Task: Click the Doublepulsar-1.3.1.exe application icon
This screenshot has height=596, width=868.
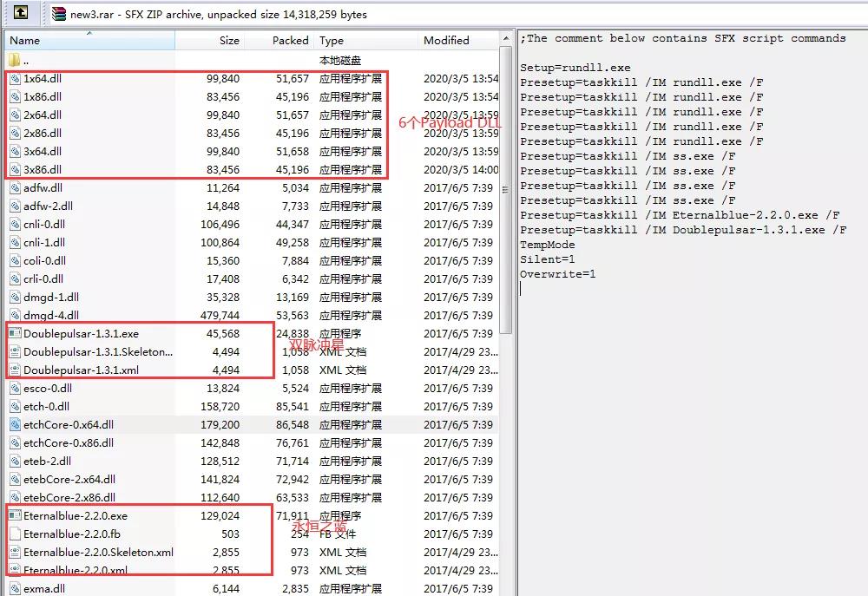Action: (15, 334)
